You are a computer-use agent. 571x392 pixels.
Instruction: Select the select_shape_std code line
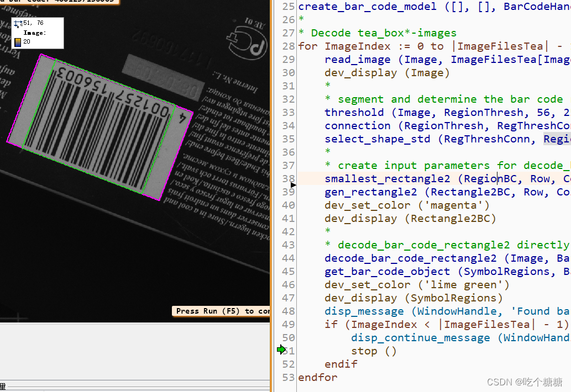pos(448,139)
